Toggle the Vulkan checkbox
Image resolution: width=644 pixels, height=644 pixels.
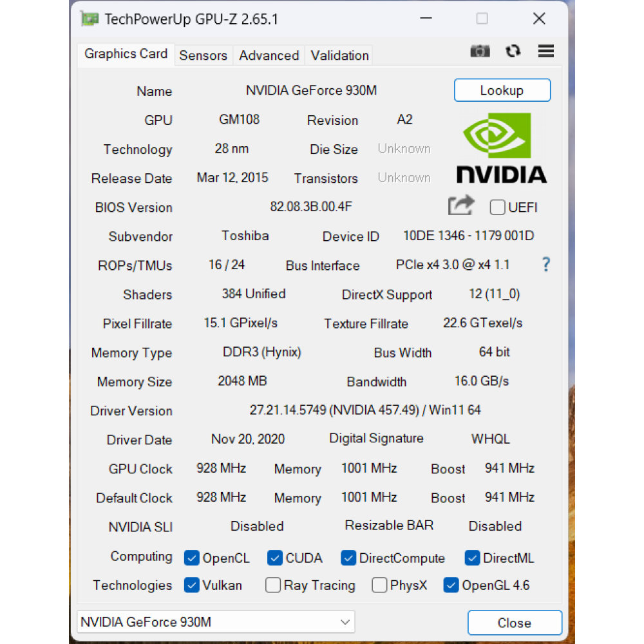coord(191,585)
